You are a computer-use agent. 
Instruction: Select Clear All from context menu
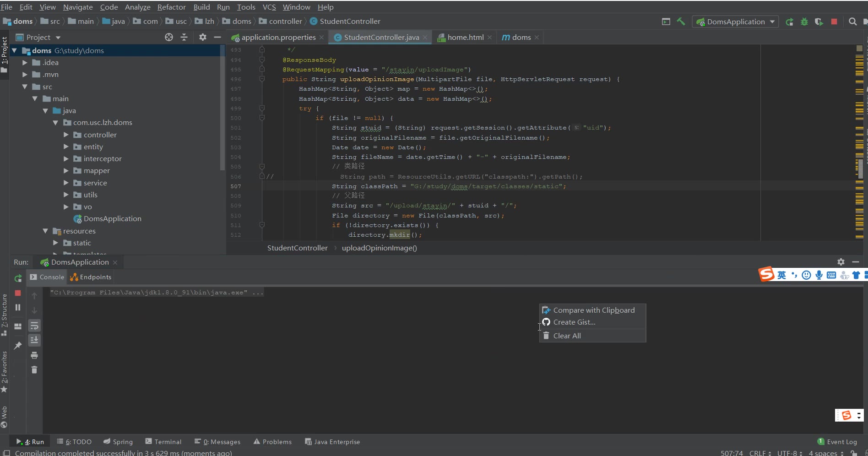point(567,336)
